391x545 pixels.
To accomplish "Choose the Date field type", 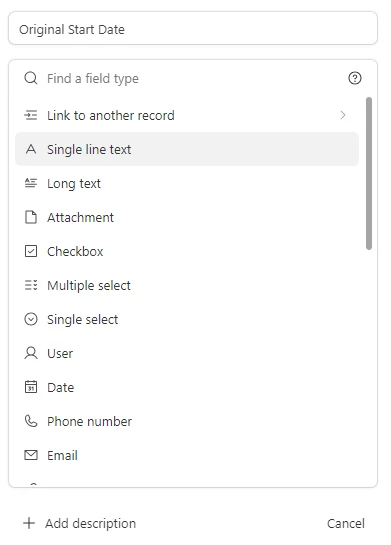I will pos(187,387).
